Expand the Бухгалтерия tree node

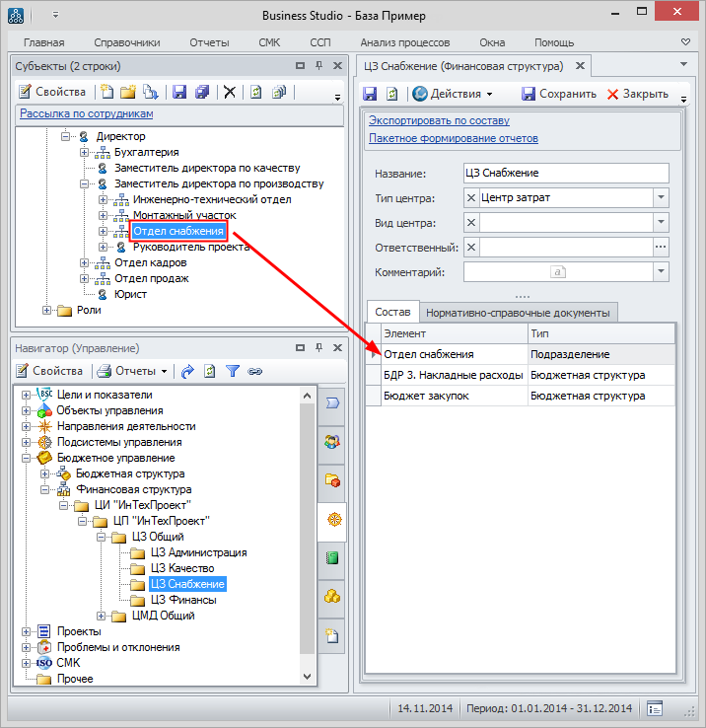pyautogui.click(x=84, y=152)
